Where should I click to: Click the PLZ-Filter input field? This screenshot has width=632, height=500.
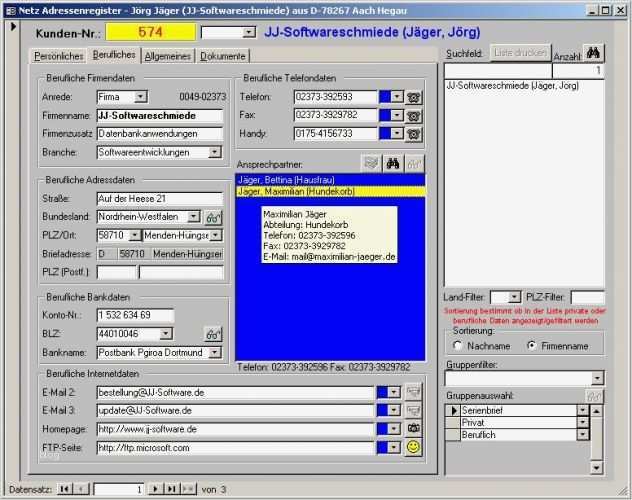click(587, 298)
